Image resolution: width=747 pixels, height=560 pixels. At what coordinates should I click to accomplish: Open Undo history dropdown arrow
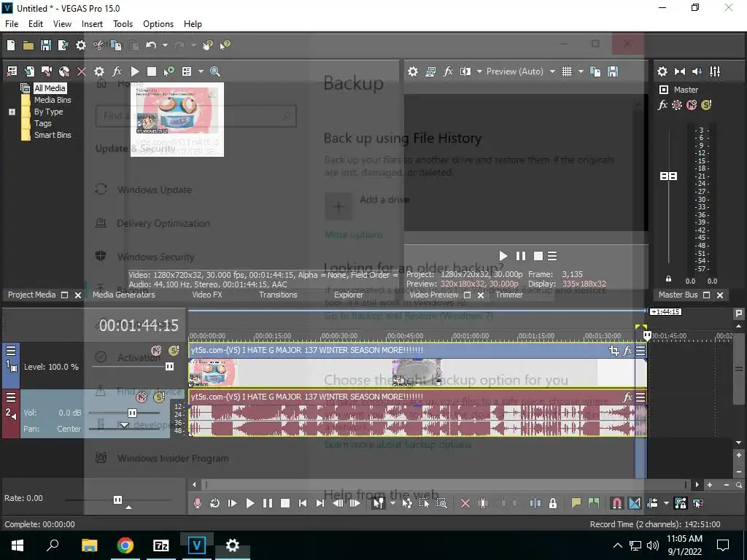165,45
